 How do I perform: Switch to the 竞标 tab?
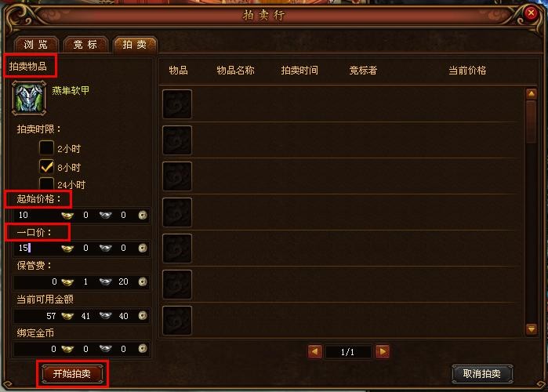tap(85, 45)
